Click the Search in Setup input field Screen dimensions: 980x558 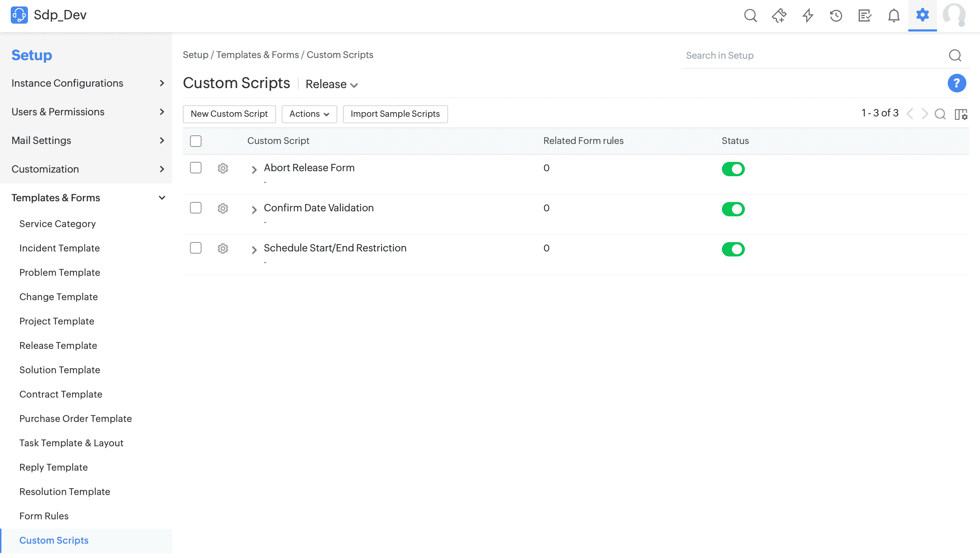click(x=813, y=56)
